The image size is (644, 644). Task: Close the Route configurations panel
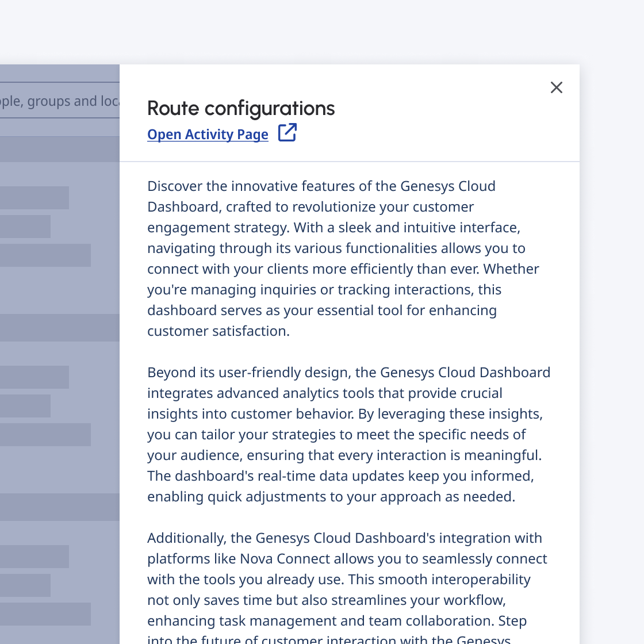coord(556,87)
